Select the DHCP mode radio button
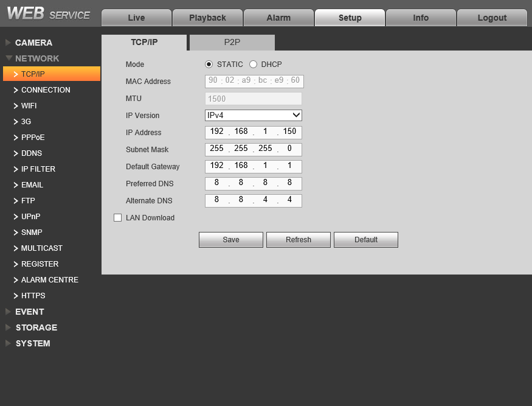Image resolution: width=532 pixels, height=406 pixels. point(253,64)
